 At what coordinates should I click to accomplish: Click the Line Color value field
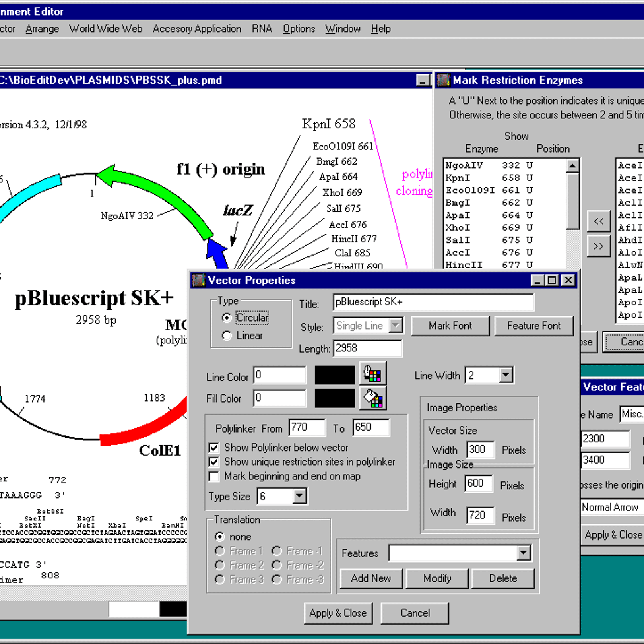(x=279, y=375)
